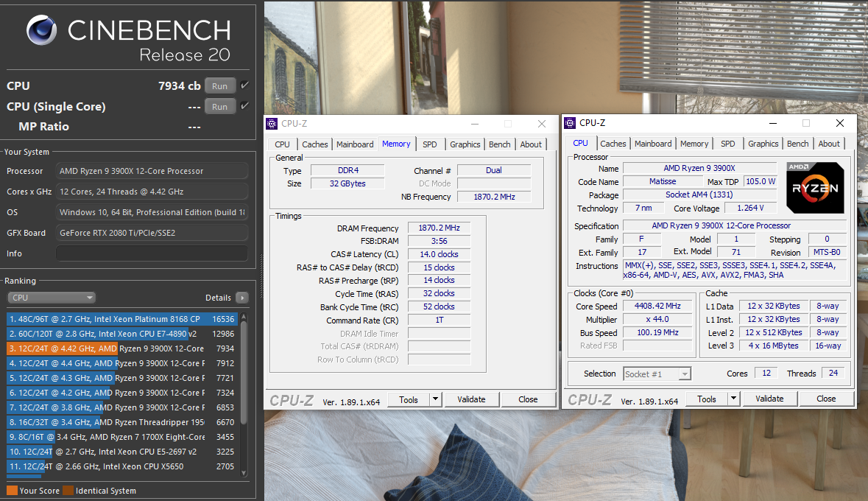868x501 pixels.
Task: Open ranking Details arrow button
Action: pos(242,298)
